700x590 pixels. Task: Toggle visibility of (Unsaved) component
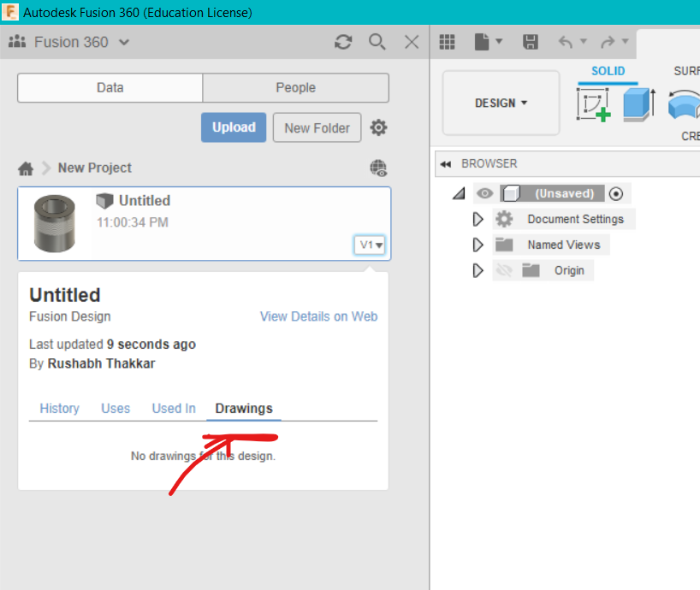coord(485,193)
